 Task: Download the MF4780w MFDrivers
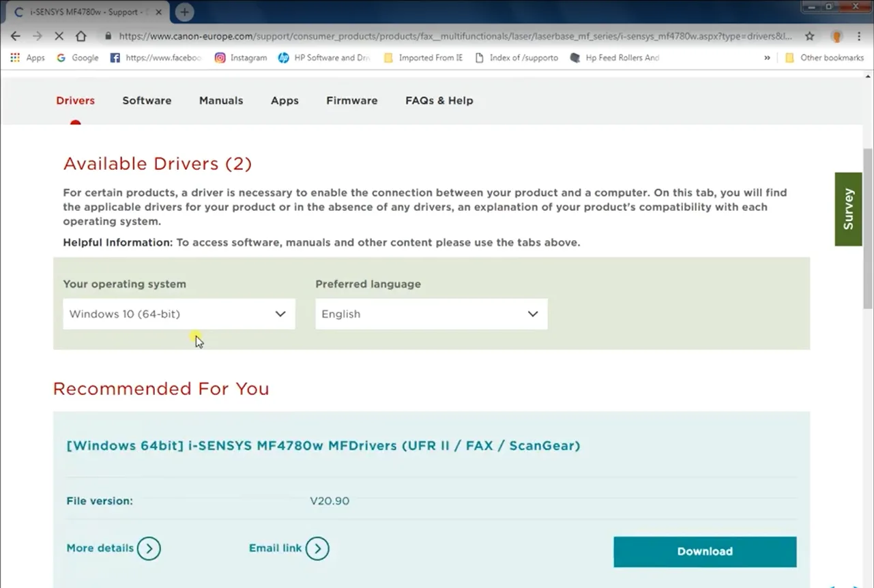pos(705,552)
